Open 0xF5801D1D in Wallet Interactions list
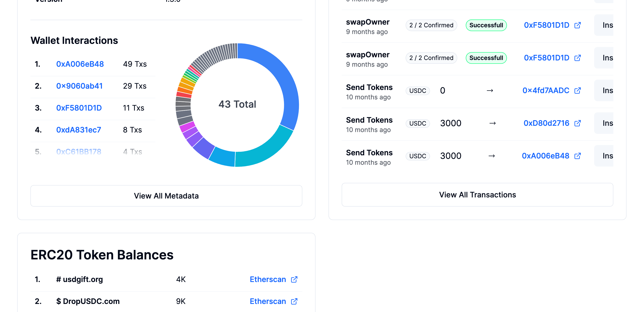 79,108
